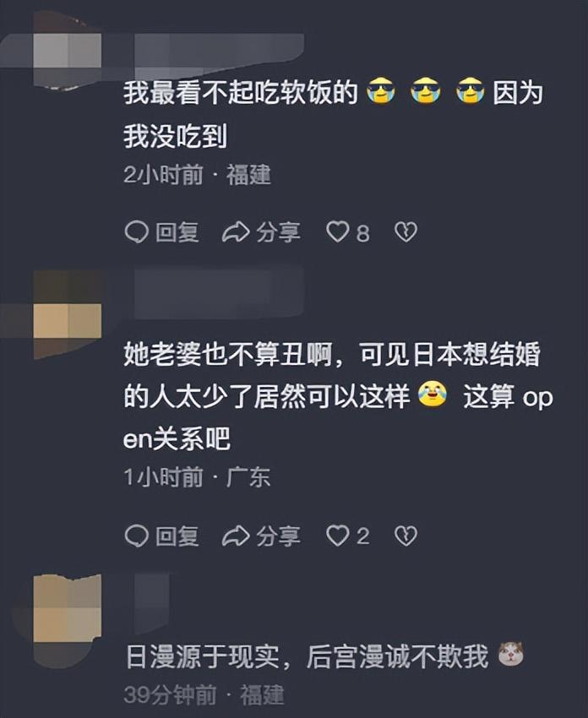Click 分享 text under the 广东 comment
This screenshot has height=718, width=588.
click(279, 536)
